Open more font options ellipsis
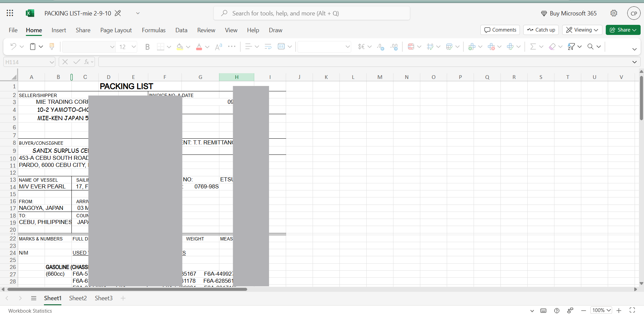 click(x=232, y=46)
